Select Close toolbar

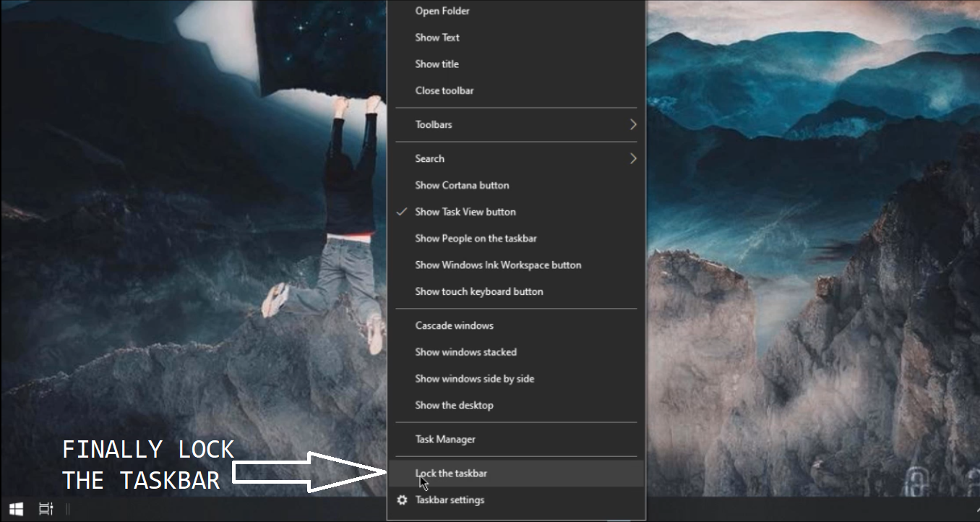(x=516, y=91)
